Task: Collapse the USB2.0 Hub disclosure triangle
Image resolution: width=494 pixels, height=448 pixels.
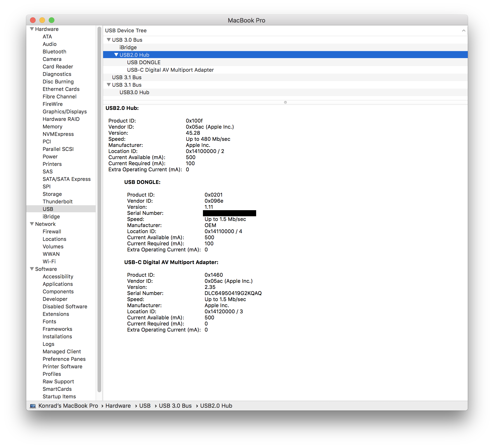Action: pyautogui.click(x=116, y=55)
